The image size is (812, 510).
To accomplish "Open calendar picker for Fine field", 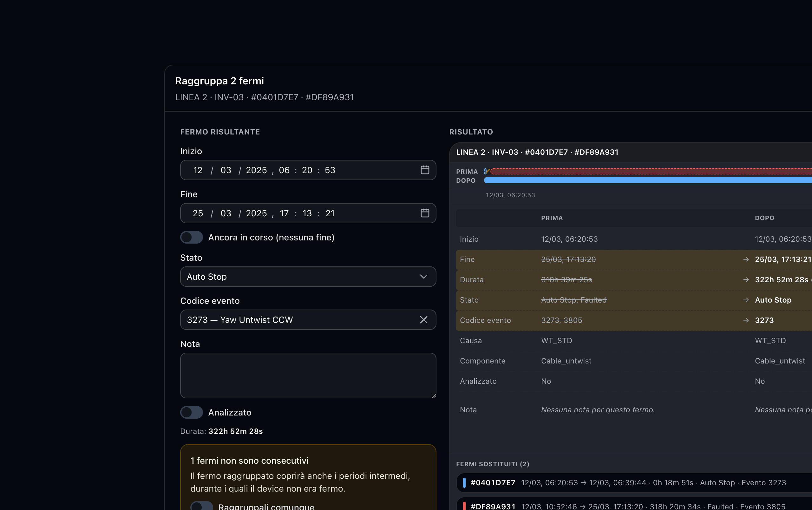I will [x=424, y=213].
